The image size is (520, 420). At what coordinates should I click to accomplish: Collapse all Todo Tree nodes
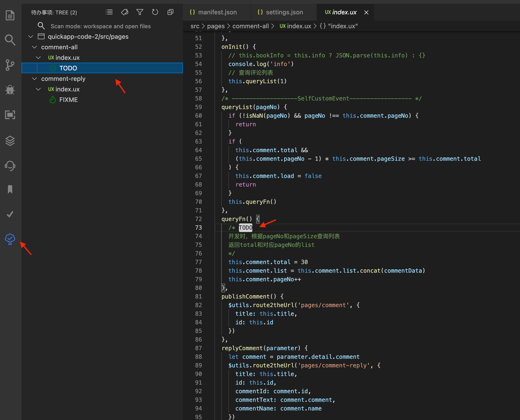[170, 12]
